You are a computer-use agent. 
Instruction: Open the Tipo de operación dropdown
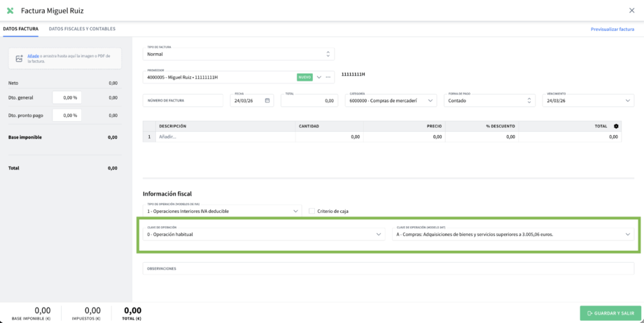(x=222, y=211)
